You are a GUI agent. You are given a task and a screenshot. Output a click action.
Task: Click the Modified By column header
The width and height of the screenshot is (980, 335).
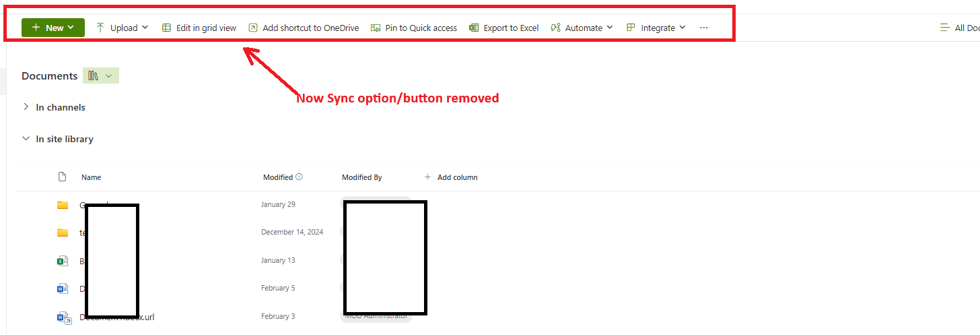(361, 177)
